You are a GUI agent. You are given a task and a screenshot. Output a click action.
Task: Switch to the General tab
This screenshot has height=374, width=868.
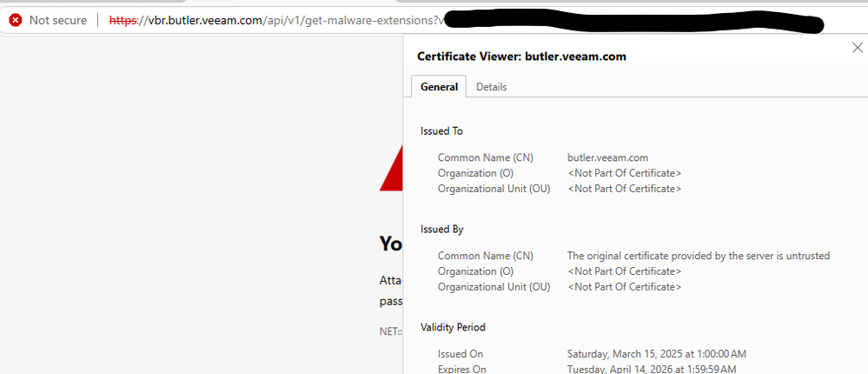(439, 87)
